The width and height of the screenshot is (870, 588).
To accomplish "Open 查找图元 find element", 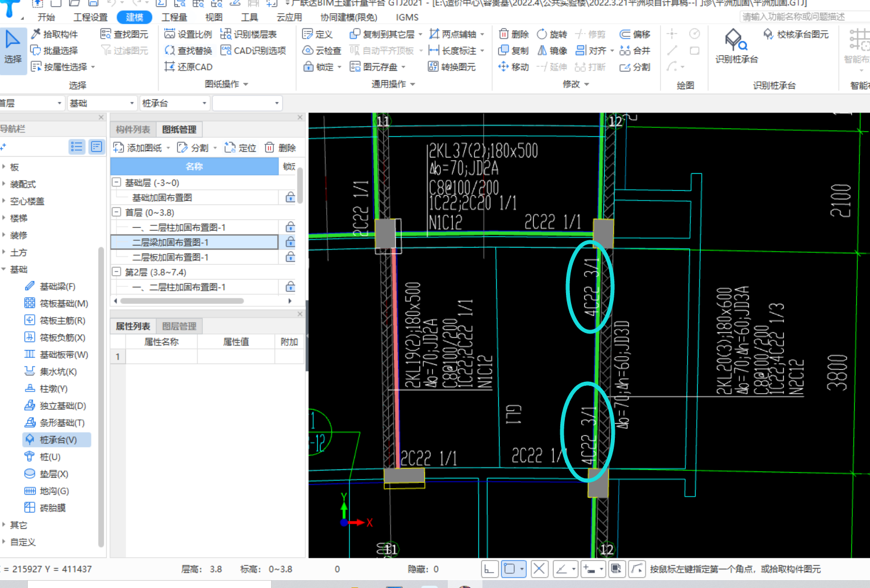I will click(124, 34).
